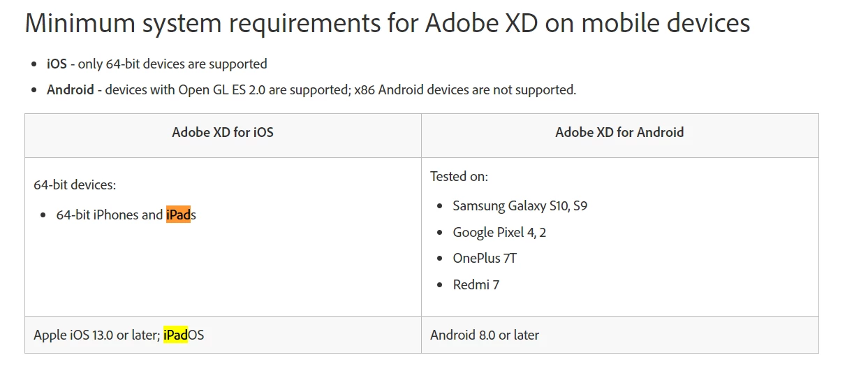868x369 pixels.
Task: Click the OnePlus 7T list item
Action: pyautogui.click(x=485, y=258)
